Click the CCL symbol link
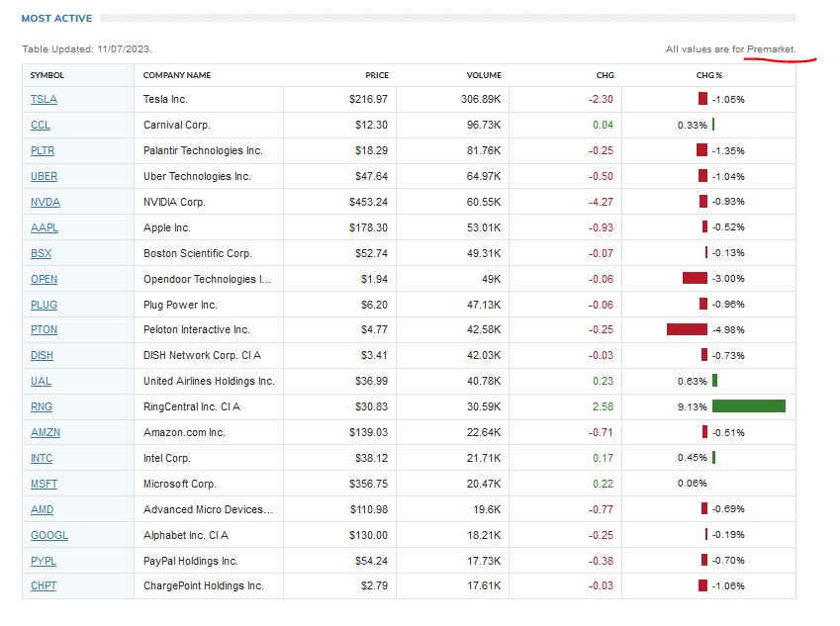The width and height of the screenshot is (840, 626). coord(41,125)
